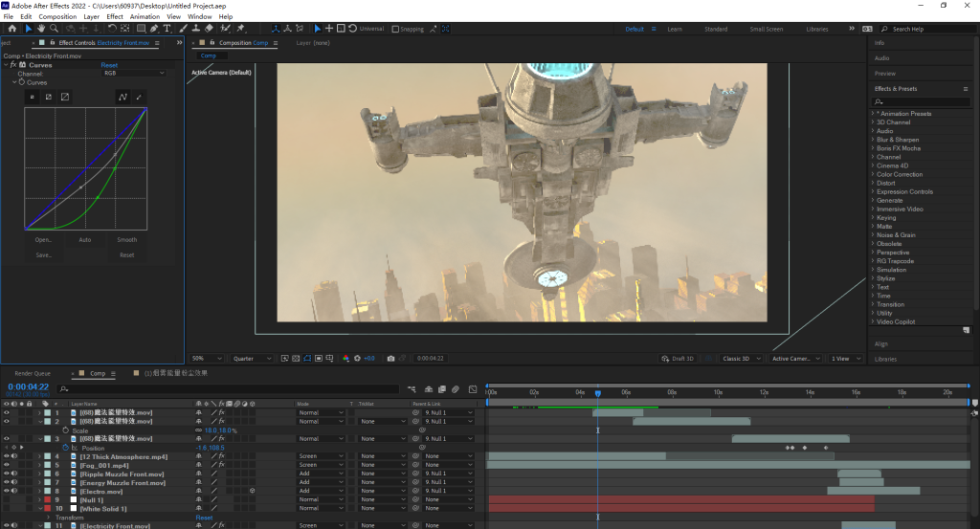Open the Composition menu
The height and width of the screenshot is (529, 980).
click(x=57, y=17)
